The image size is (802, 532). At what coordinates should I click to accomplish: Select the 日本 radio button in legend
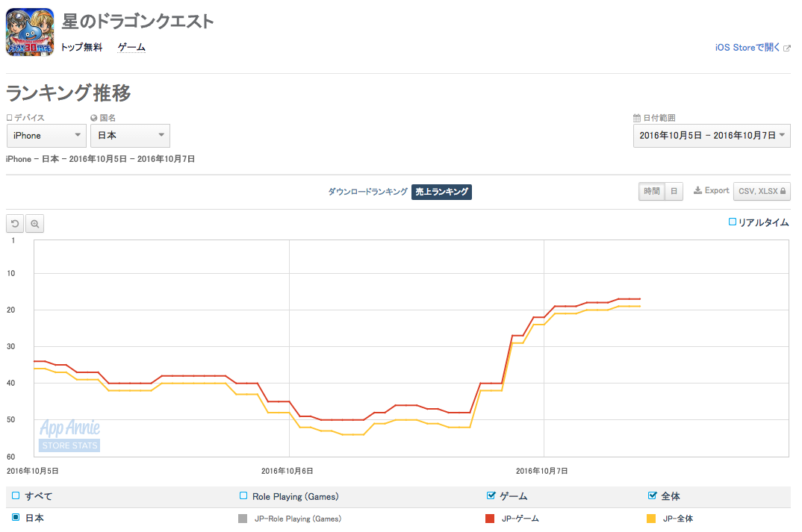[16, 517]
